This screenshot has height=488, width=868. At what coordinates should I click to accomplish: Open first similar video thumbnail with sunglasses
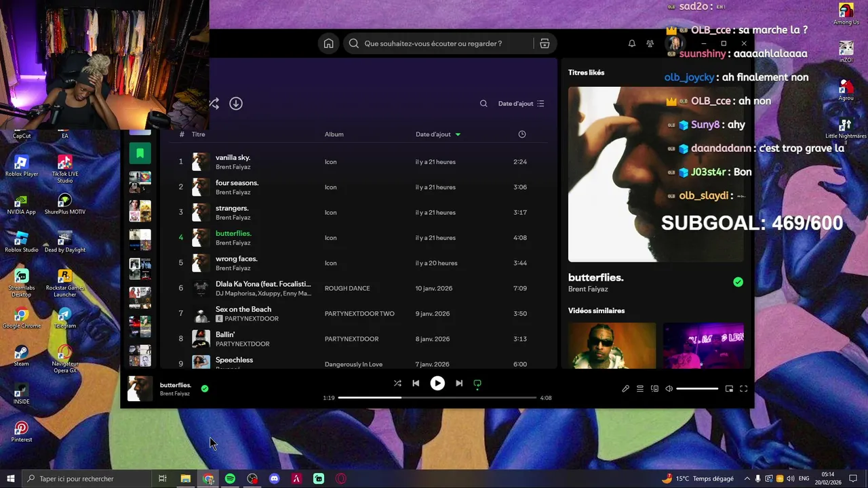(612, 346)
